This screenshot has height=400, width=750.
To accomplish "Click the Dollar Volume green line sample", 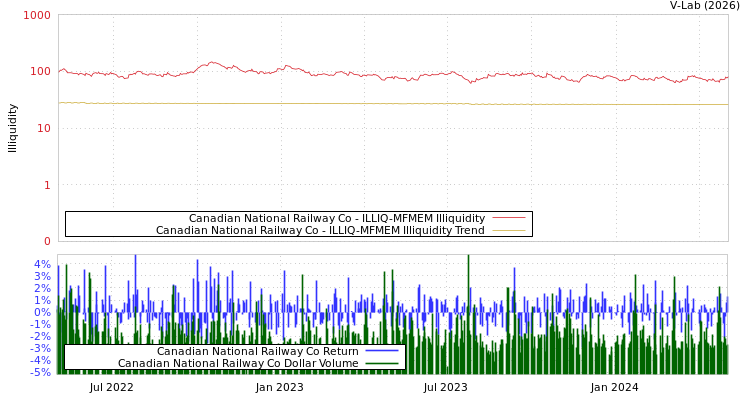I will [x=381, y=363].
